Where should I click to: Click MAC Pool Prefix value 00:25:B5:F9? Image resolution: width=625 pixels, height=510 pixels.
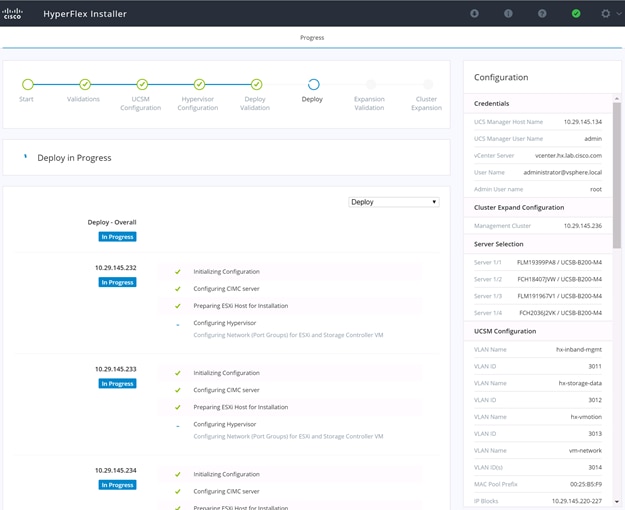coord(586,484)
